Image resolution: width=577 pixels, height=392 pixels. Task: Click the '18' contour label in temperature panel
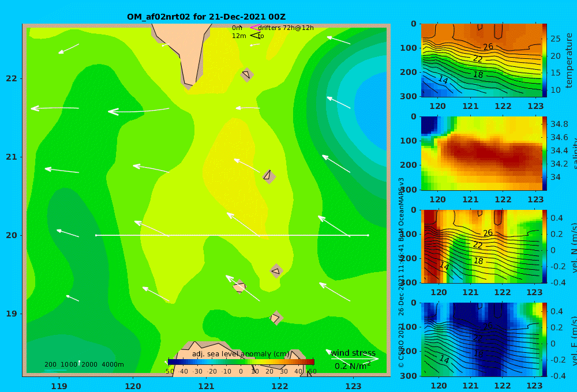pyautogui.click(x=478, y=74)
